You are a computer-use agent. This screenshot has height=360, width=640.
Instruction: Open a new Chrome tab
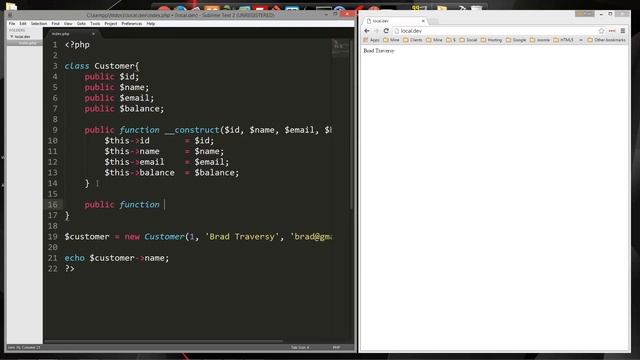pos(433,21)
